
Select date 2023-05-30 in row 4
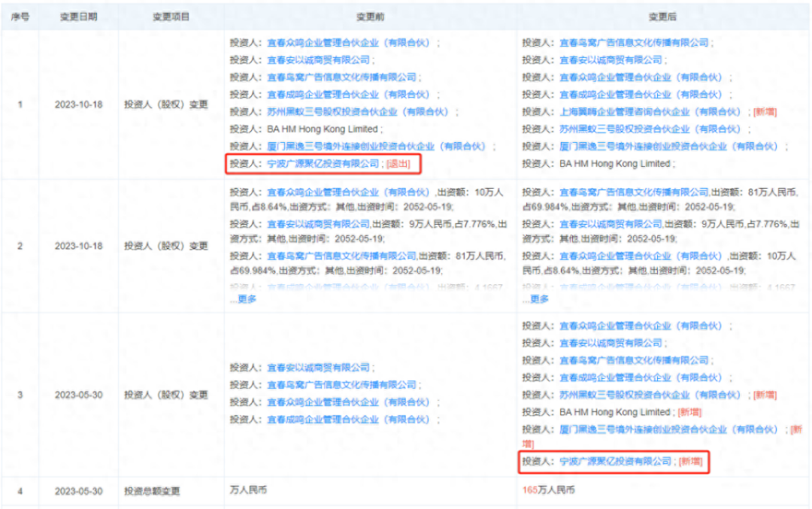[x=79, y=491]
